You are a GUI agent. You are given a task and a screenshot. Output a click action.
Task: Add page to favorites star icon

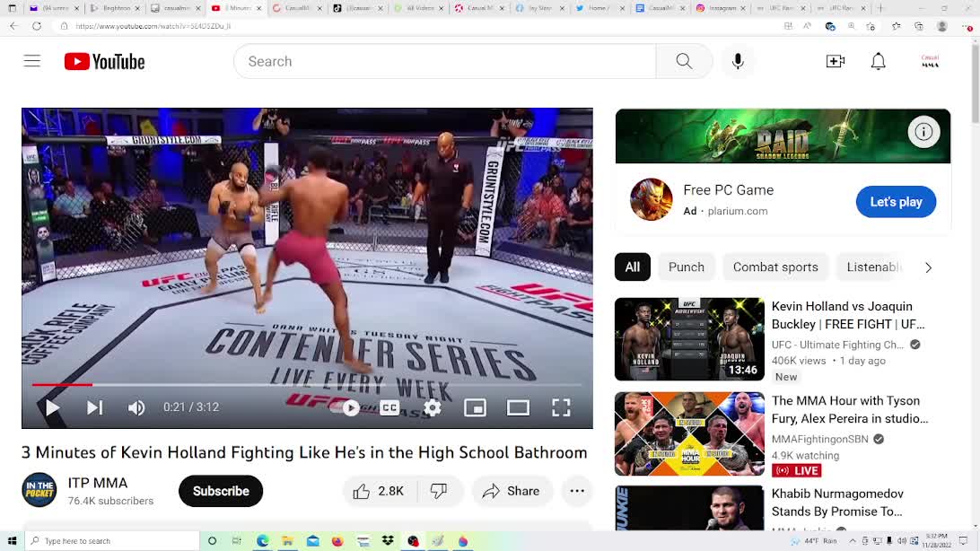871,26
